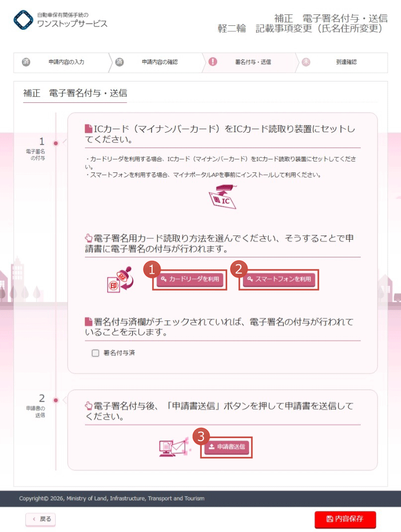
Task: Click the 済 icon beside 申請内容の確認
Action: (120, 62)
